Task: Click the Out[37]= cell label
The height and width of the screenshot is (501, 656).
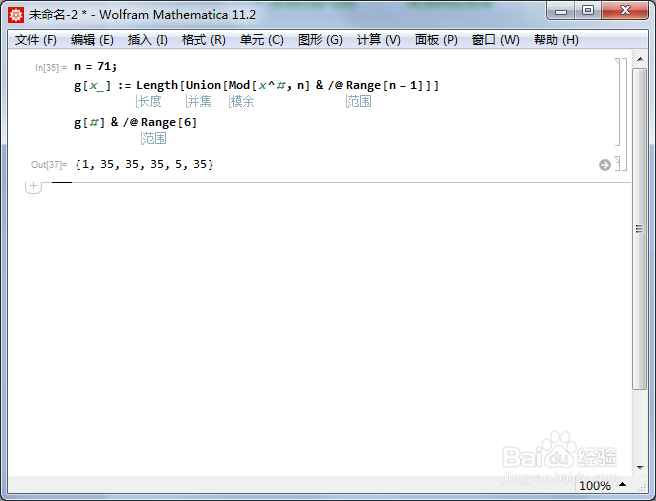Action: (x=49, y=165)
